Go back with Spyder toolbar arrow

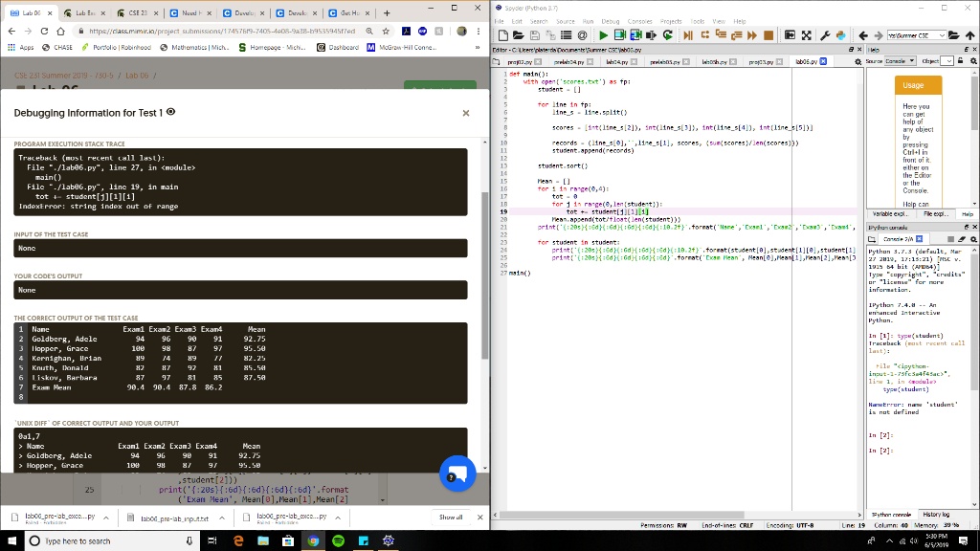pyautogui.click(x=863, y=35)
